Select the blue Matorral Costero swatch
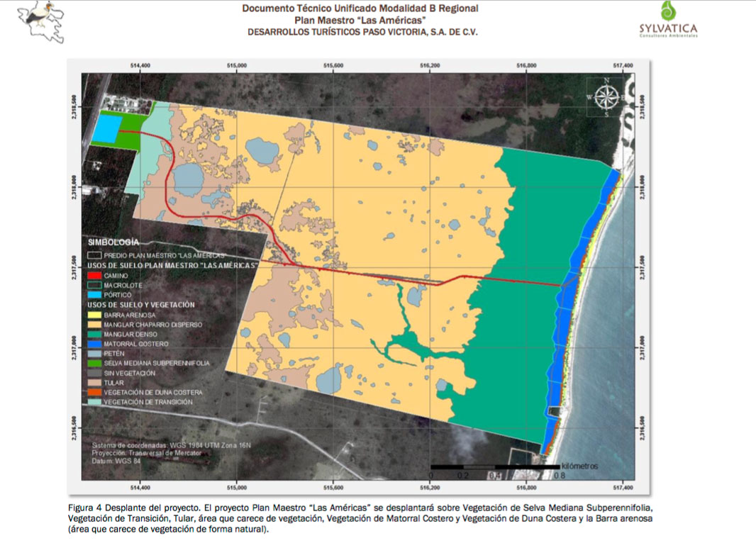 click(94, 344)
